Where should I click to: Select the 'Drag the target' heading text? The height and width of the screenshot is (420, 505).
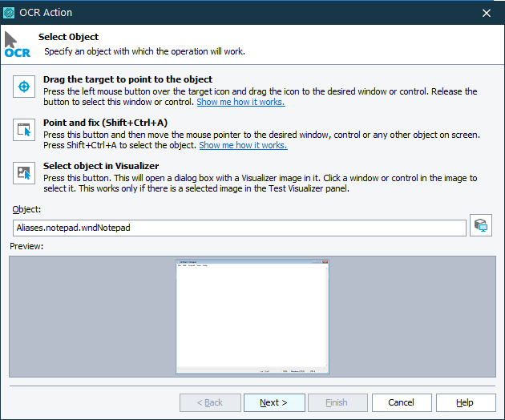click(x=127, y=79)
